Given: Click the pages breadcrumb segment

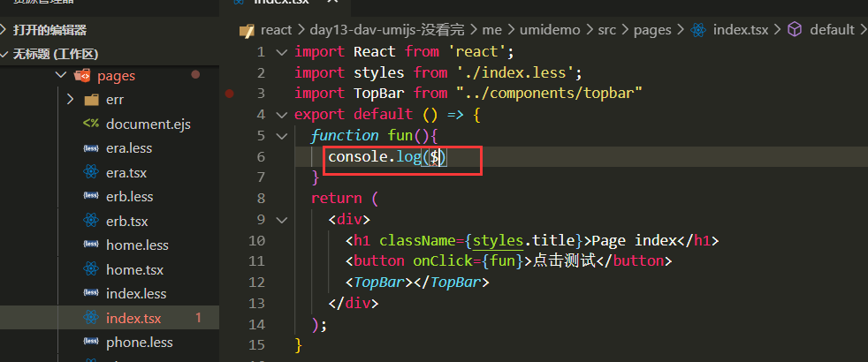Looking at the screenshot, I should pos(652,30).
